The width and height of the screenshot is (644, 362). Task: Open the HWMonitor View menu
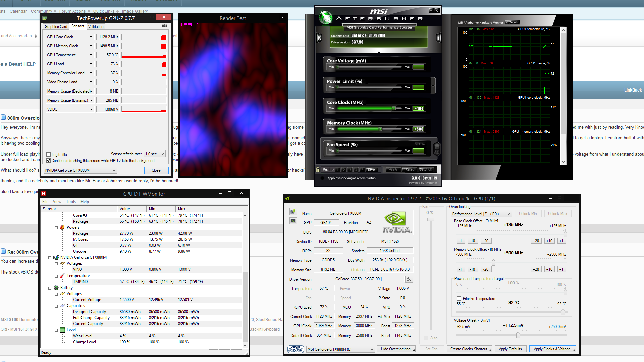[x=57, y=202]
